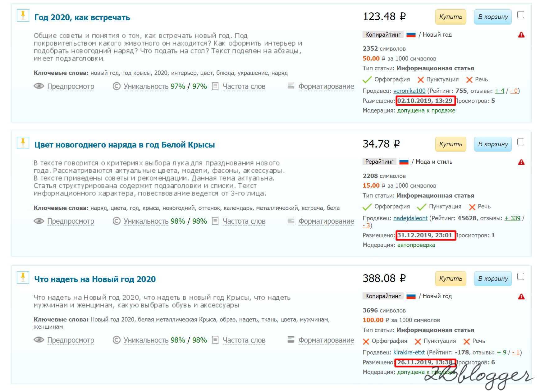Click red warning triangle in 388.08 ₽ article
The width and height of the screenshot is (540, 392).
521,297
